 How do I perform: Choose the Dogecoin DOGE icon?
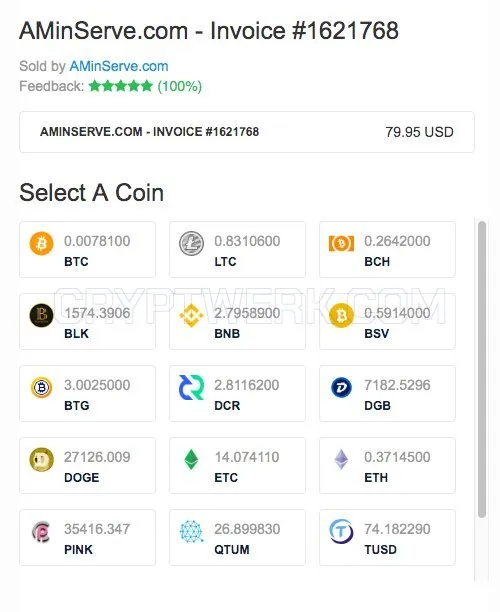(41, 459)
